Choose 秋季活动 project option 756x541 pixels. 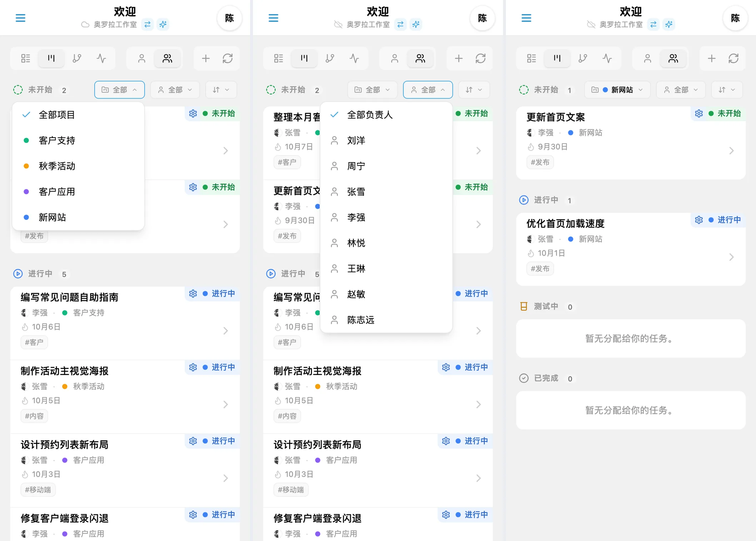tap(78, 166)
